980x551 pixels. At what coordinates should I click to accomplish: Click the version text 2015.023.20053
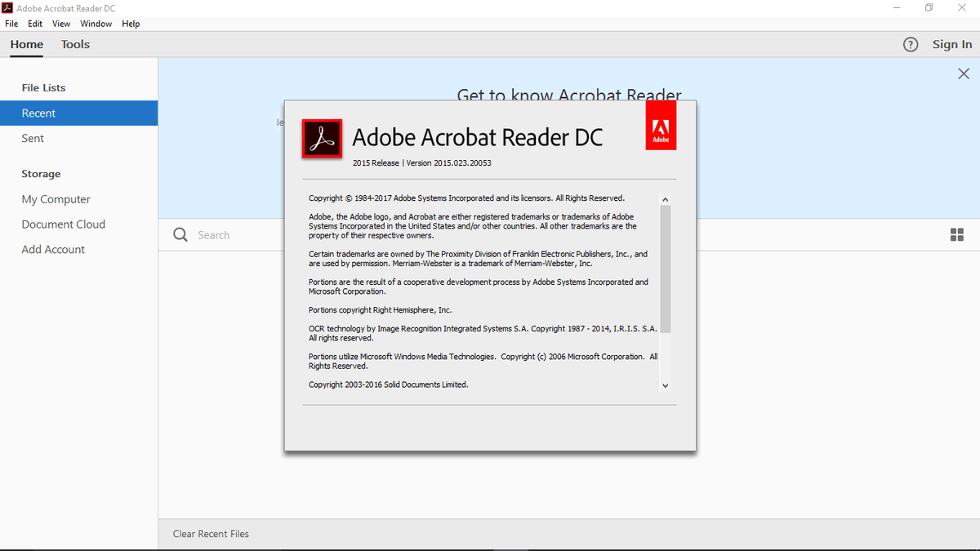point(448,163)
